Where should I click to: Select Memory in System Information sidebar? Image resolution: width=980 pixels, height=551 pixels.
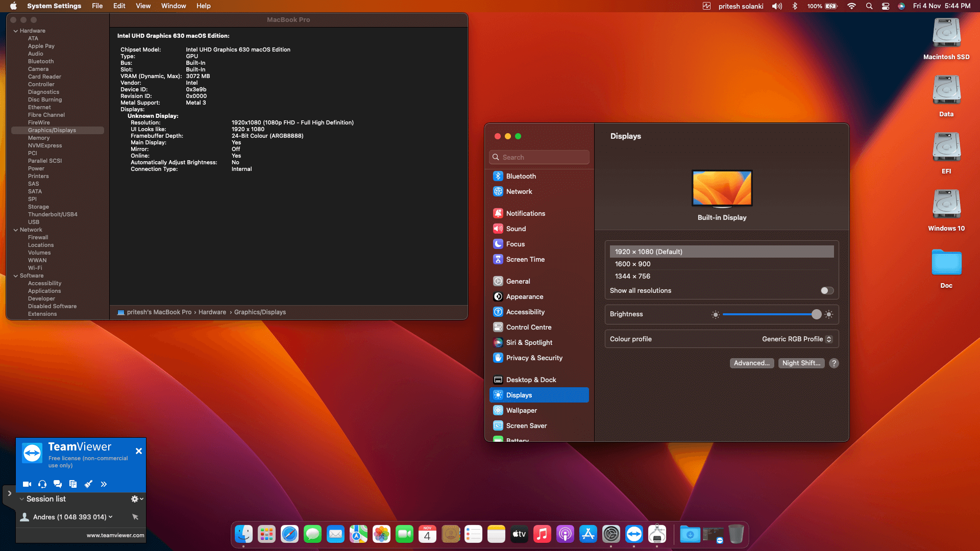(x=39, y=138)
